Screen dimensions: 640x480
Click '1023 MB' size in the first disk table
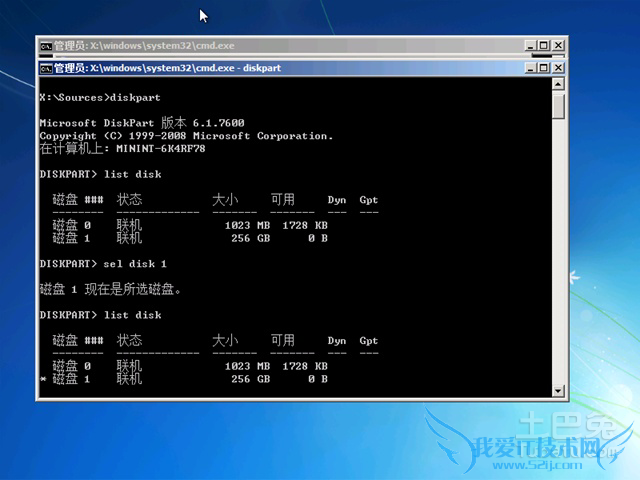tap(247, 225)
